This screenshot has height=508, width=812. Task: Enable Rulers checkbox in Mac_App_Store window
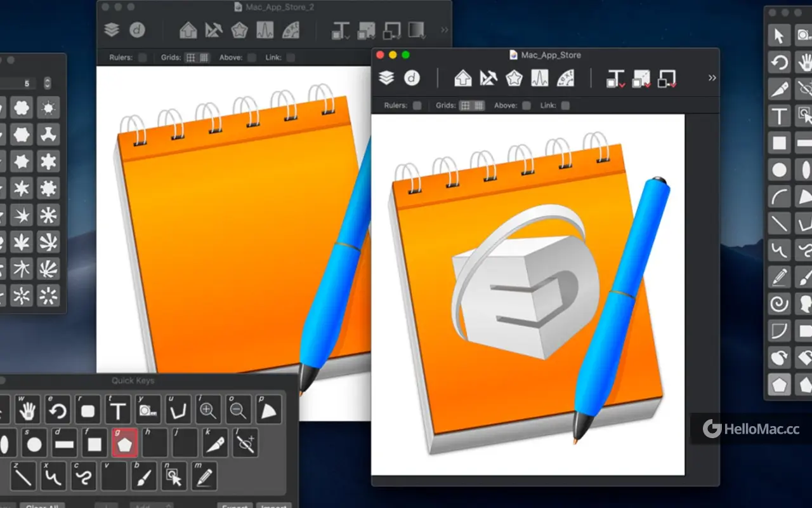417,105
